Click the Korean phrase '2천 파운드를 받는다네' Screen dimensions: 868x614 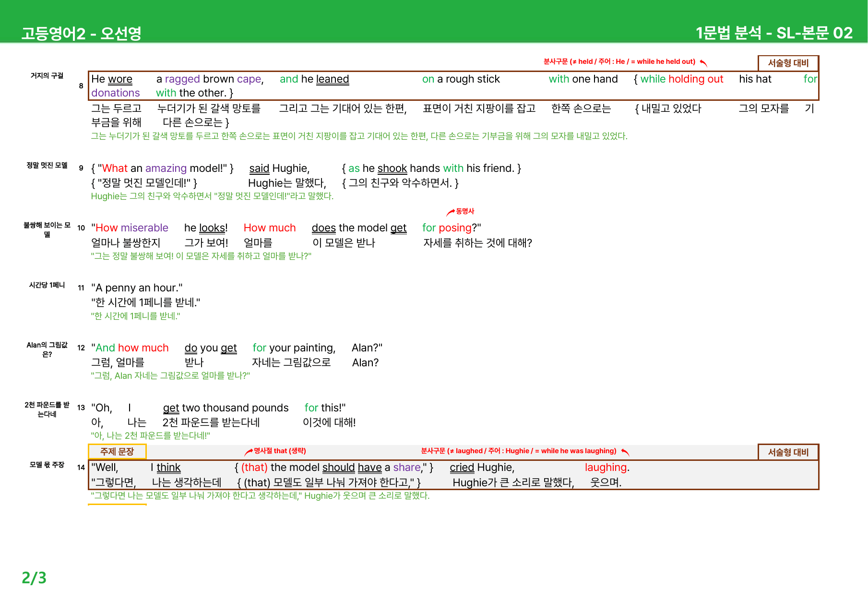(x=211, y=423)
